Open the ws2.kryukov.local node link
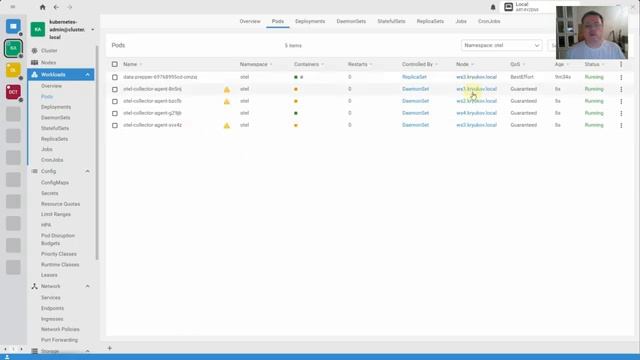The height and width of the screenshot is (360, 640). click(476, 101)
